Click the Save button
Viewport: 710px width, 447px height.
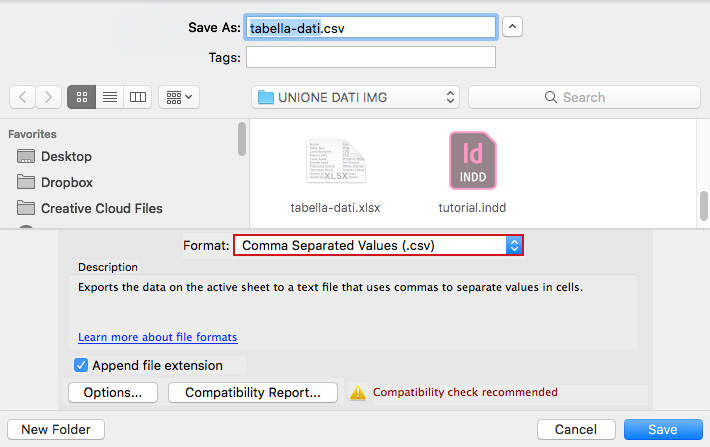point(663,429)
